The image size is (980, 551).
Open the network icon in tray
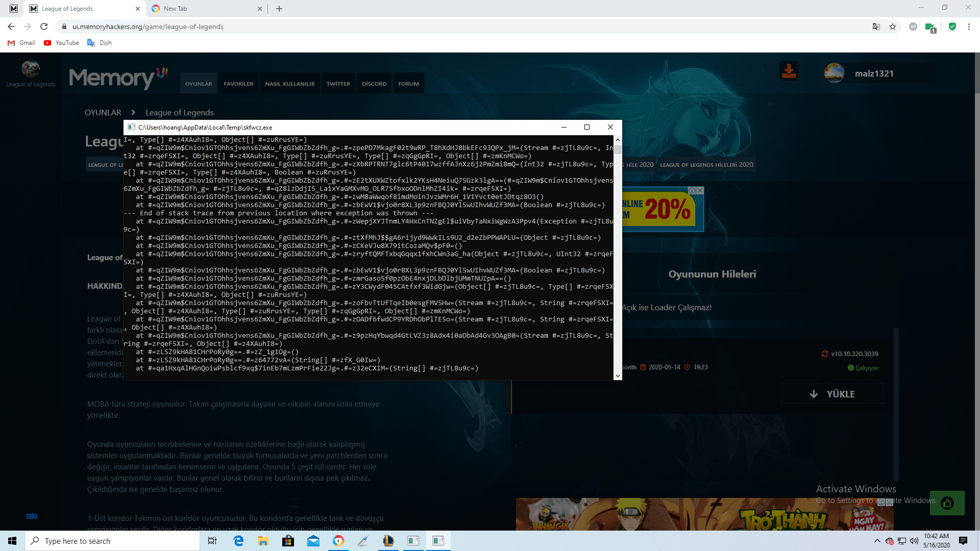click(902, 541)
